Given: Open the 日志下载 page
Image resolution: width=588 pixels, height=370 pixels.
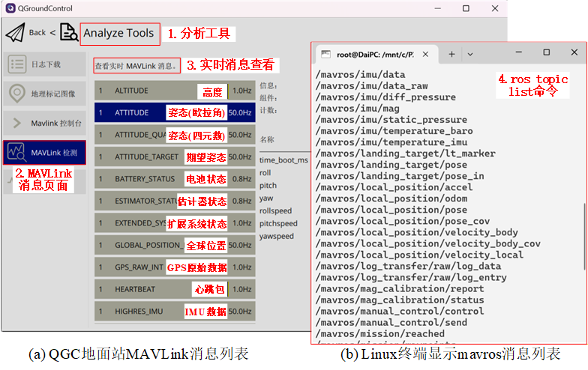Looking at the screenshot, I should pos(45,64).
